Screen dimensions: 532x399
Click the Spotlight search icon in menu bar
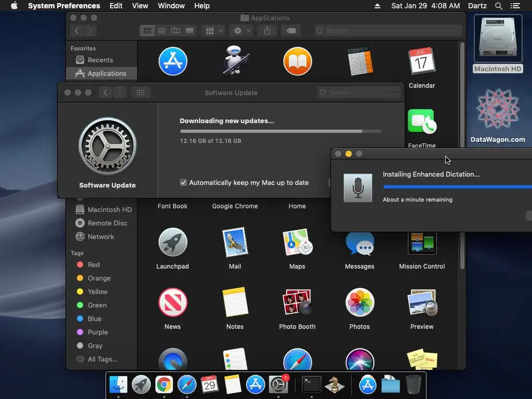coord(498,6)
